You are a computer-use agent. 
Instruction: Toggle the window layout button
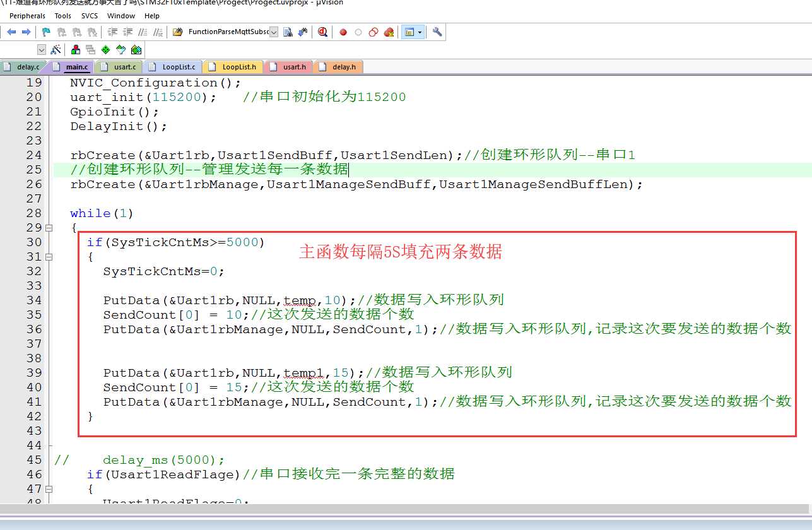pos(409,32)
